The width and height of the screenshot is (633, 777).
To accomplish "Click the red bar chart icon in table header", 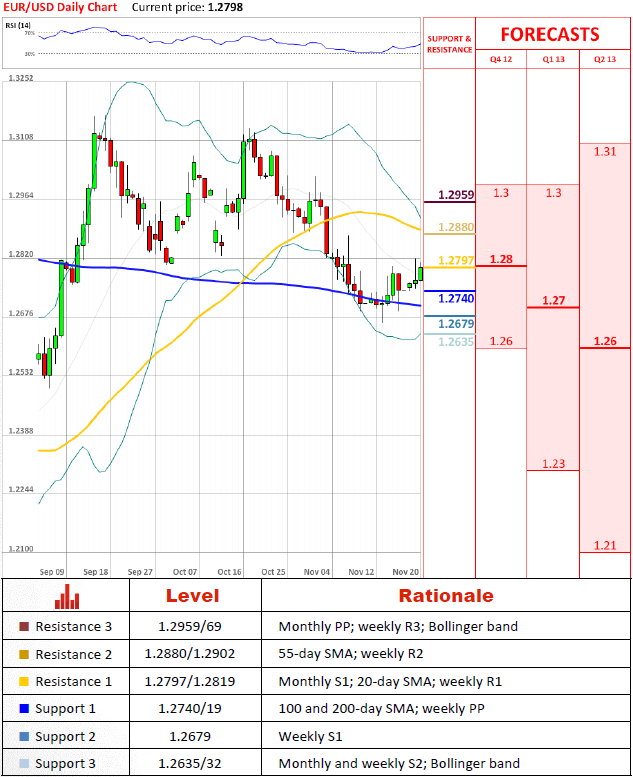I will (67, 597).
